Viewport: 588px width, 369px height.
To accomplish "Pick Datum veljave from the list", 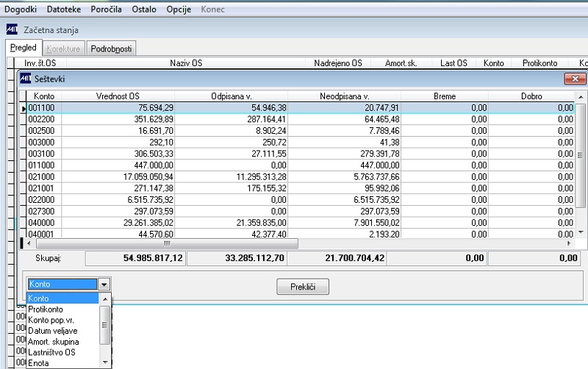I will [52, 331].
